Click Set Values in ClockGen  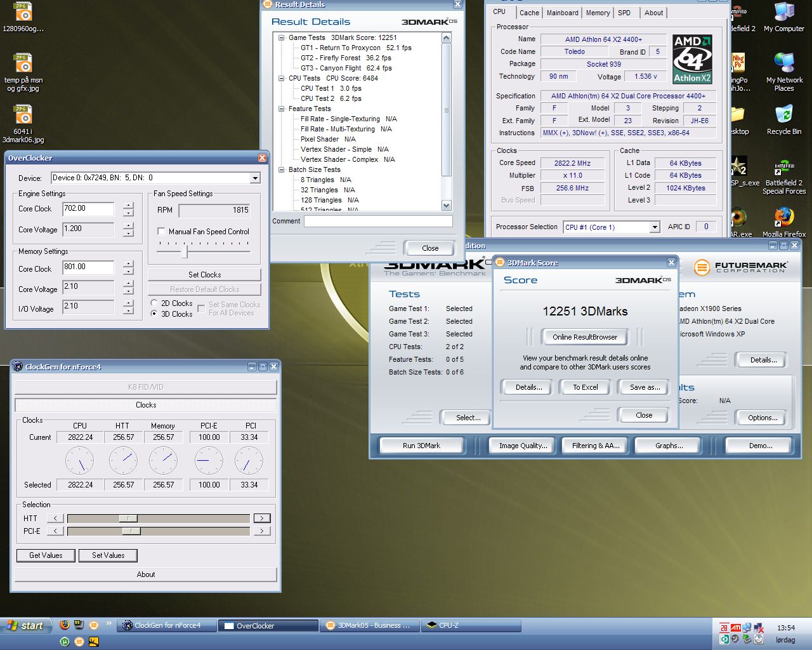(x=108, y=555)
